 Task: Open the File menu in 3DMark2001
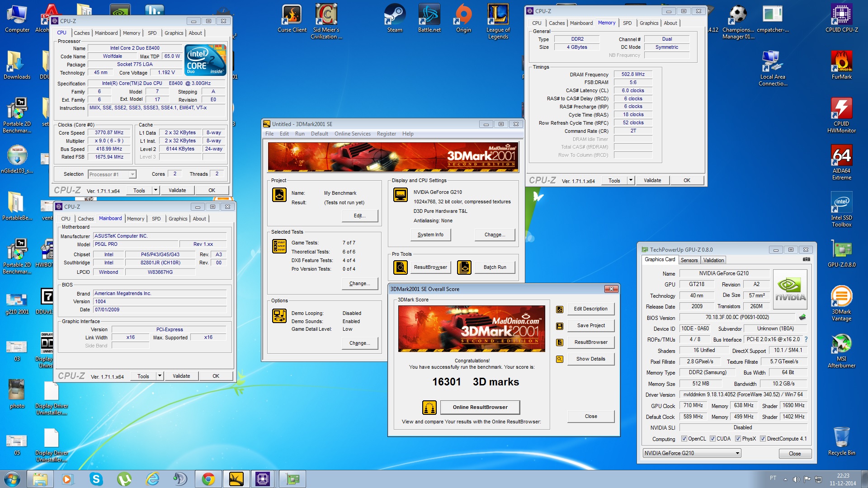click(269, 134)
